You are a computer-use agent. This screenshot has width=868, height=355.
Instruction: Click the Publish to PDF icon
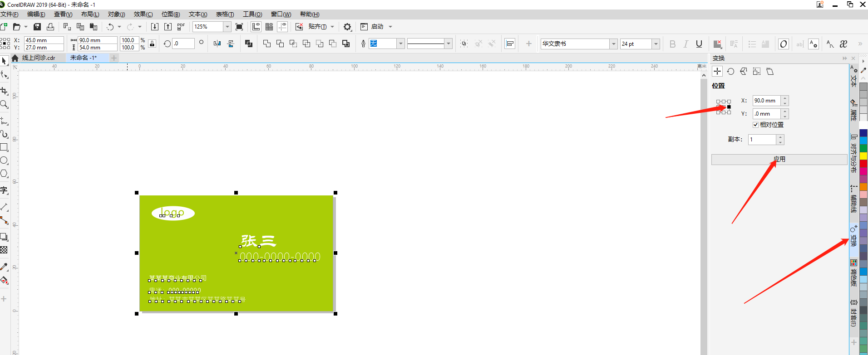[181, 27]
